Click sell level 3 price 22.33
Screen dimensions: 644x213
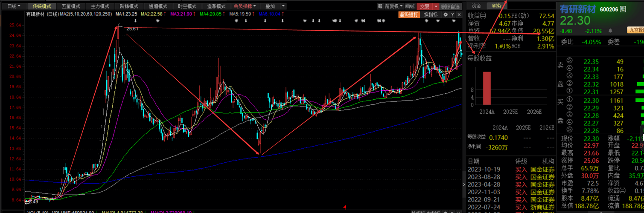click(591, 77)
